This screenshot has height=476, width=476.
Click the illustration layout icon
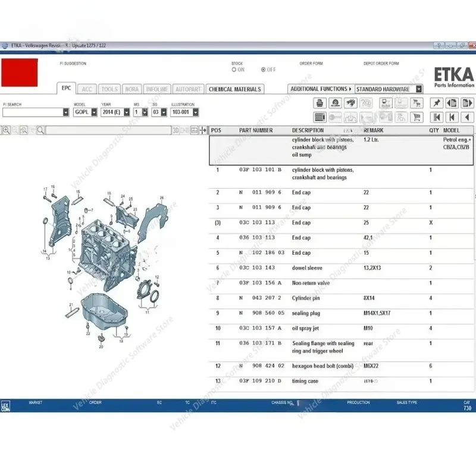(x=194, y=130)
